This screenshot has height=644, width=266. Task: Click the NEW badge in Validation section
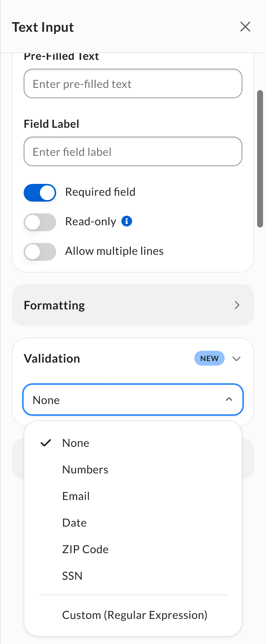coord(209,358)
